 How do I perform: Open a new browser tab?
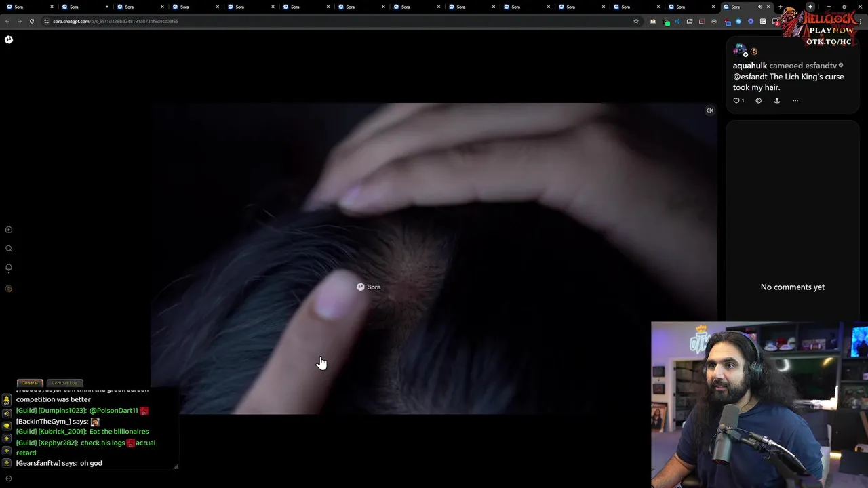[780, 7]
